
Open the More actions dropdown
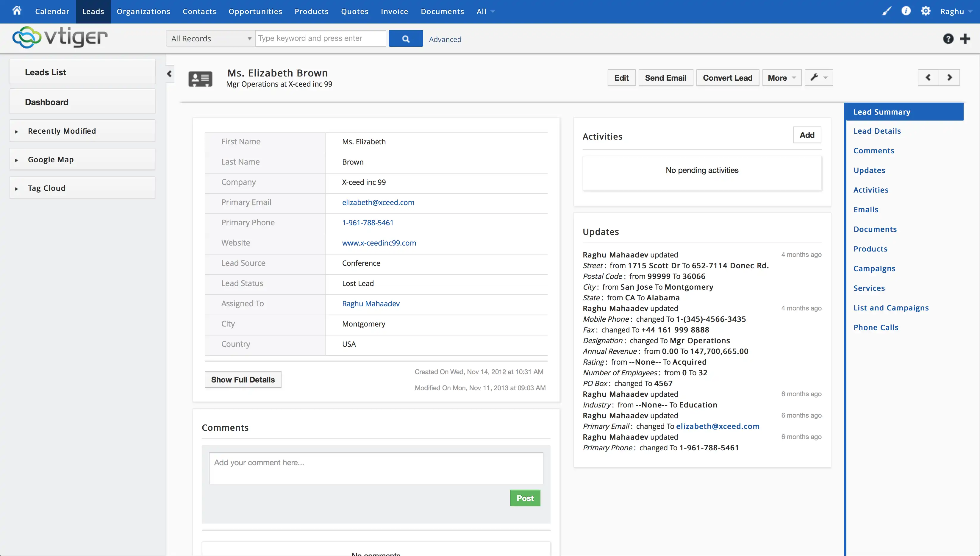click(x=779, y=77)
